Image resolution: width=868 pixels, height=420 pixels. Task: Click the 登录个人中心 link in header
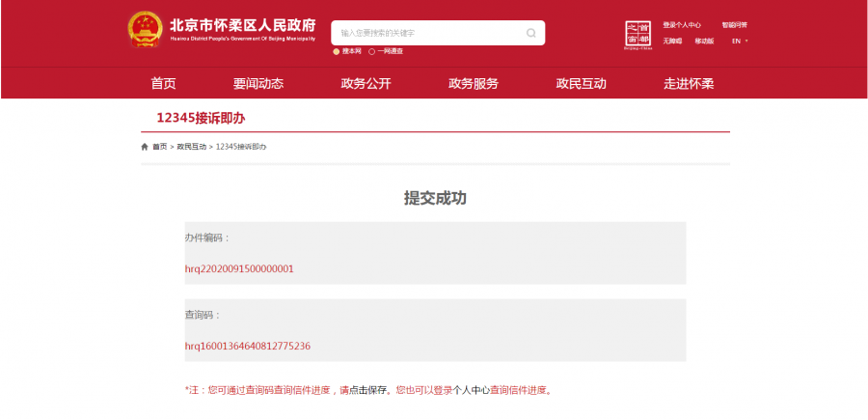tap(681, 25)
